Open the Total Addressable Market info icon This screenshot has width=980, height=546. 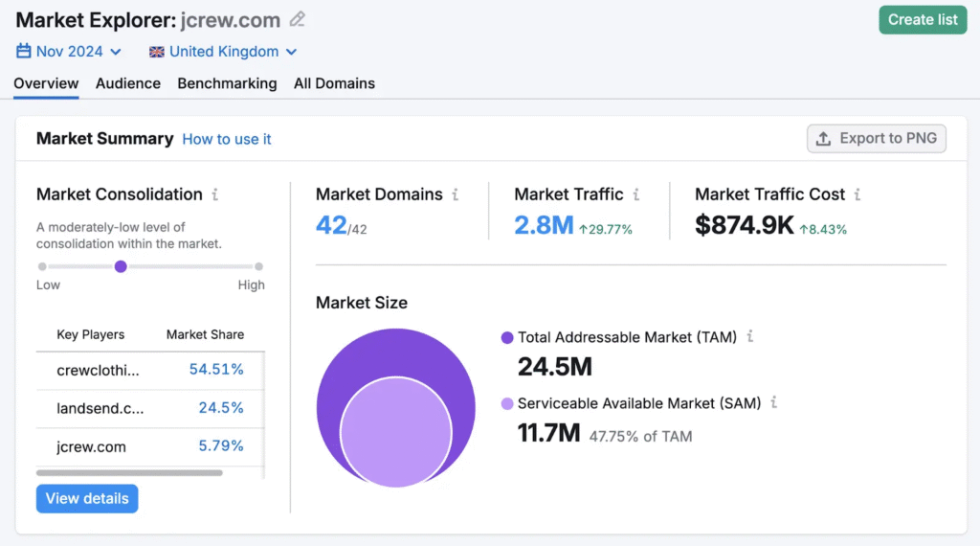pos(750,336)
